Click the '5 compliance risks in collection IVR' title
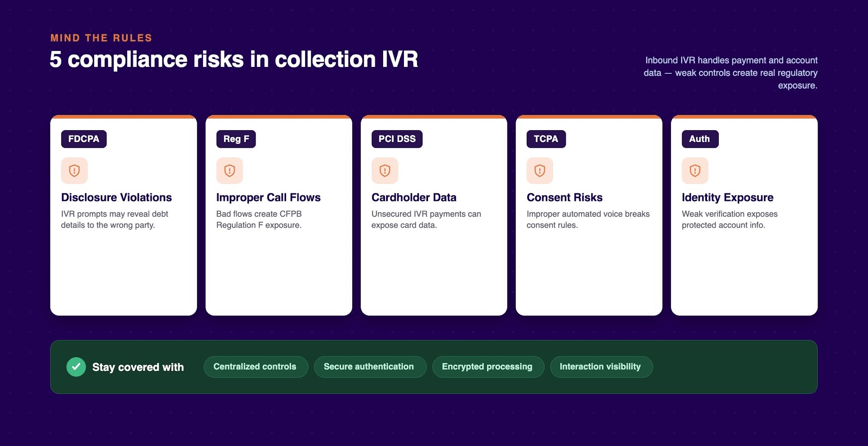Screen dimensions: 868x446 click(x=234, y=59)
